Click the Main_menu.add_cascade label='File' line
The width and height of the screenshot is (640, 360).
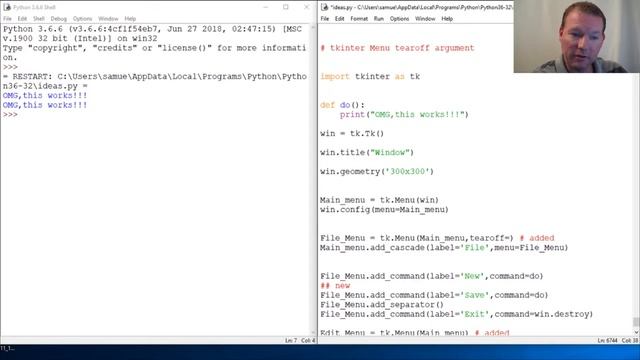(x=444, y=248)
